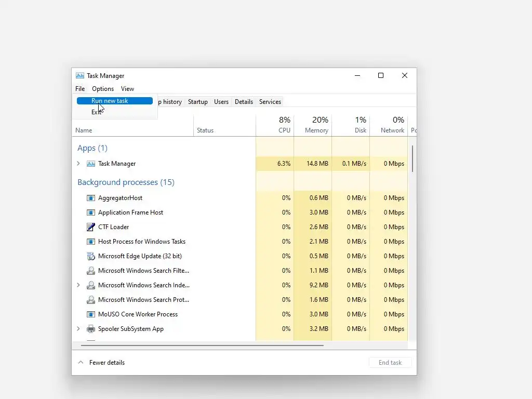Switch to the Details tab
The width and height of the screenshot is (532, 399).
click(244, 102)
